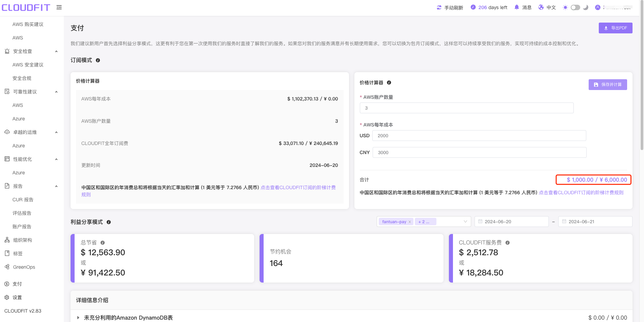
Task: Click the 导出PDF button
Action: point(615,28)
